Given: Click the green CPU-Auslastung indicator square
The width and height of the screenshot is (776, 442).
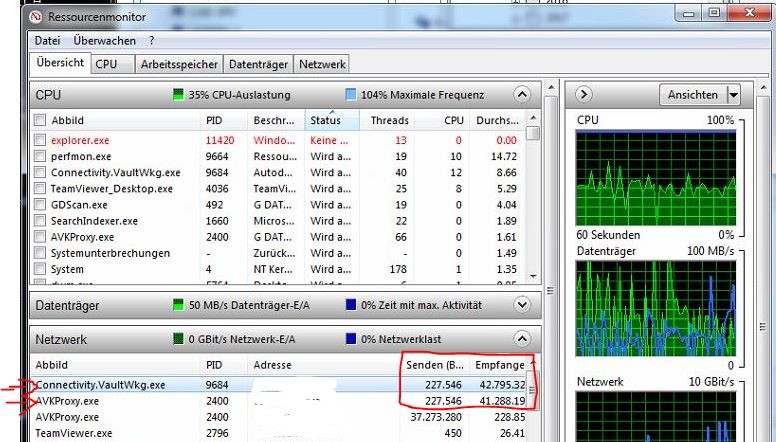Looking at the screenshot, I should (x=179, y=95).
